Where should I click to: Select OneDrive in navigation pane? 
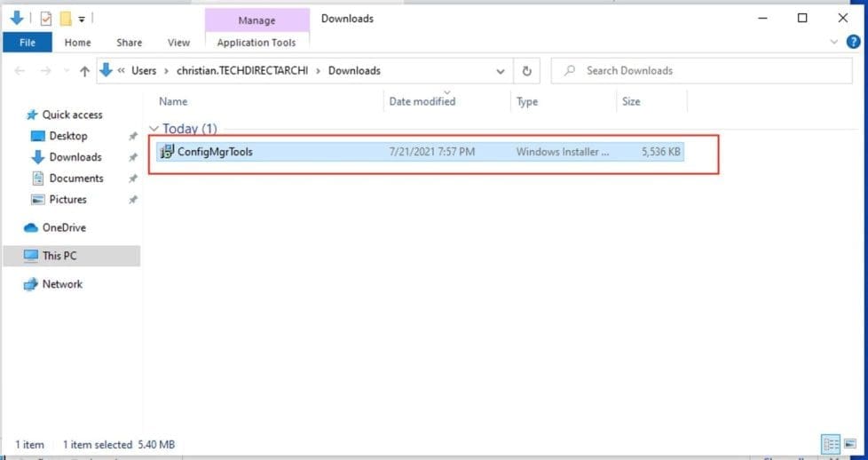pos(64,227)
